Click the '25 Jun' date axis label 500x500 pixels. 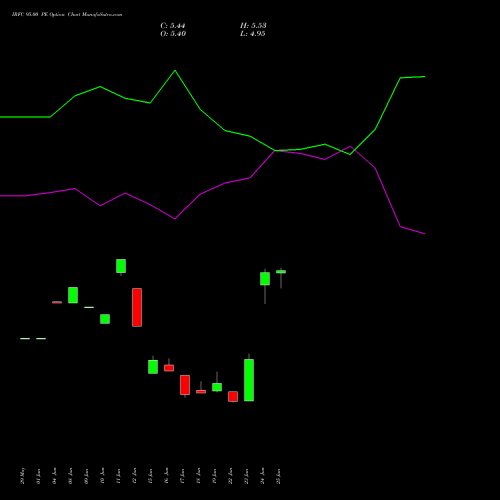click(279, 476)
